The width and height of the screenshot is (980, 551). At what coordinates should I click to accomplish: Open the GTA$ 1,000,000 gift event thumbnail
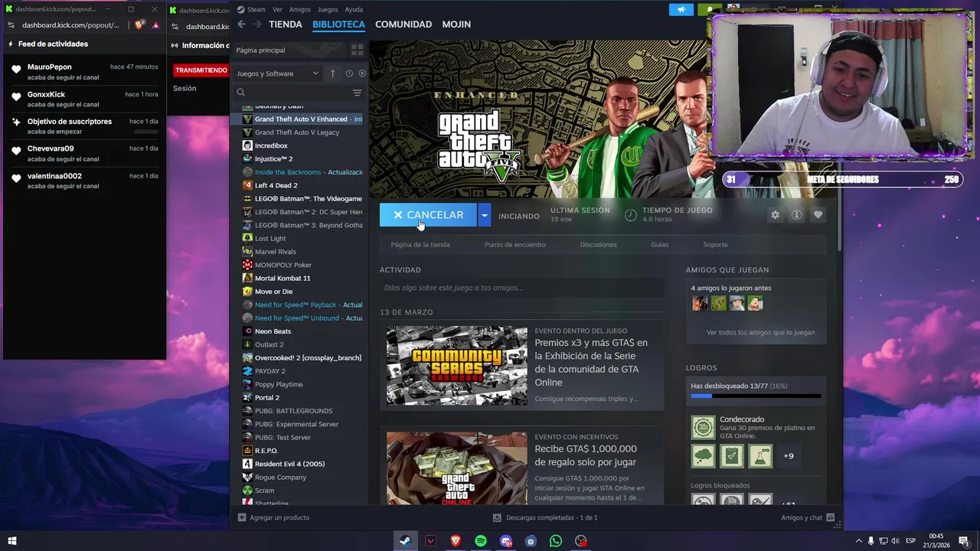coord(457,468)
